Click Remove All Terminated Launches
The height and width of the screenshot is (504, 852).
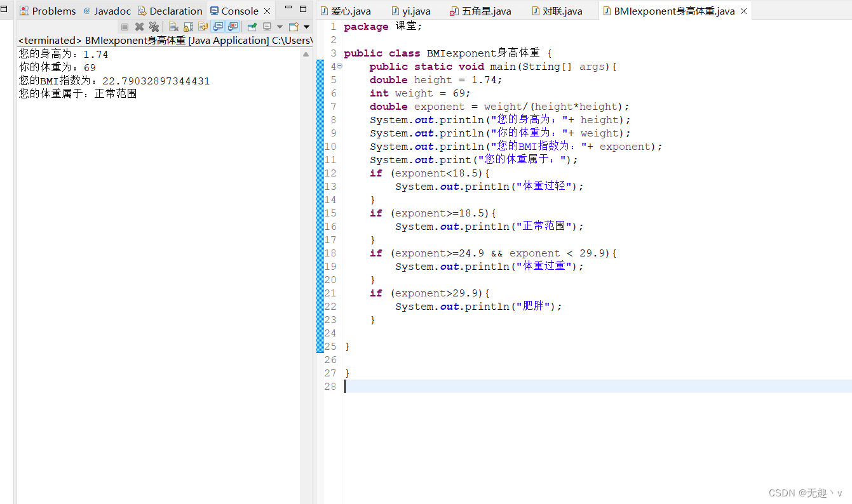click(154, 26)
